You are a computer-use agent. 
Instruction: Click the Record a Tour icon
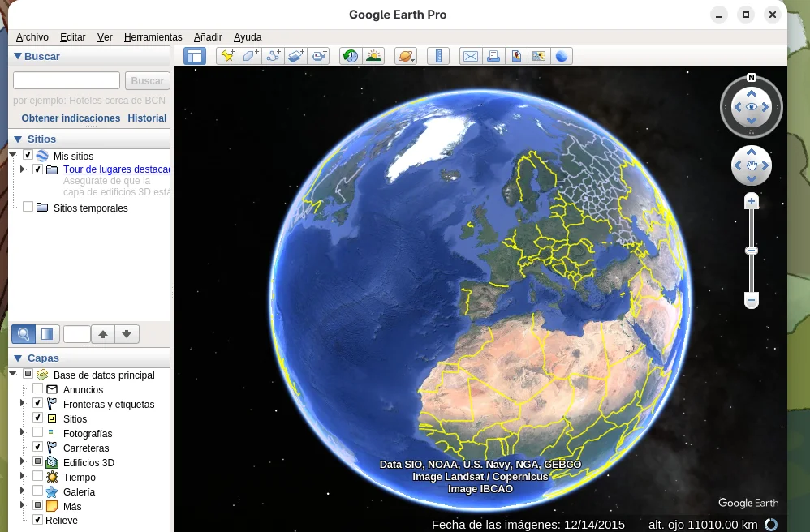pyautogui.click(x=319, y=56)
